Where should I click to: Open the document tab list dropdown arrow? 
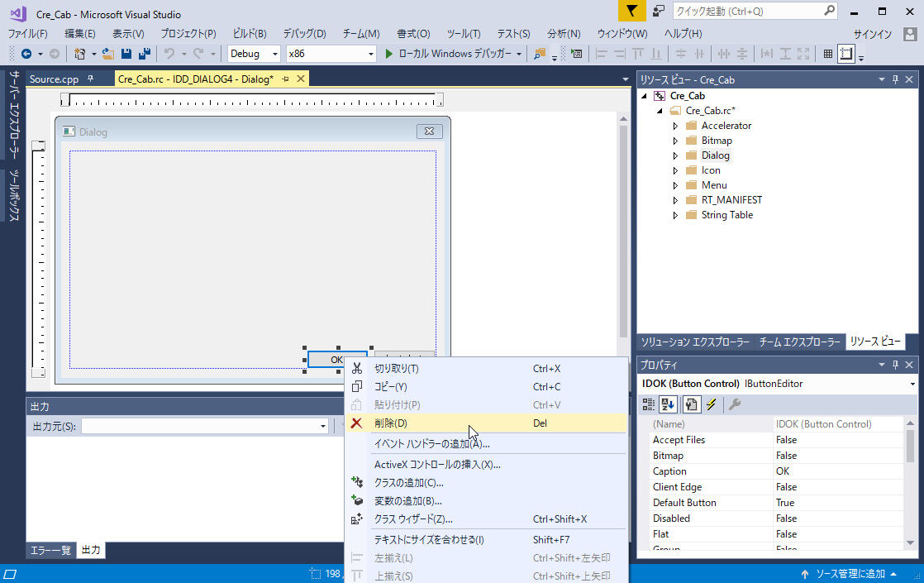tap(626, 79)
